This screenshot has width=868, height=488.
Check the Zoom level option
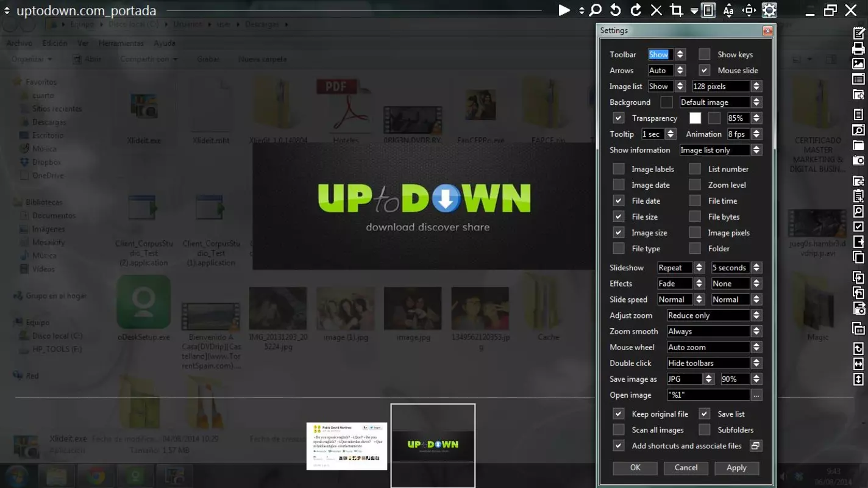click(694, 185)
